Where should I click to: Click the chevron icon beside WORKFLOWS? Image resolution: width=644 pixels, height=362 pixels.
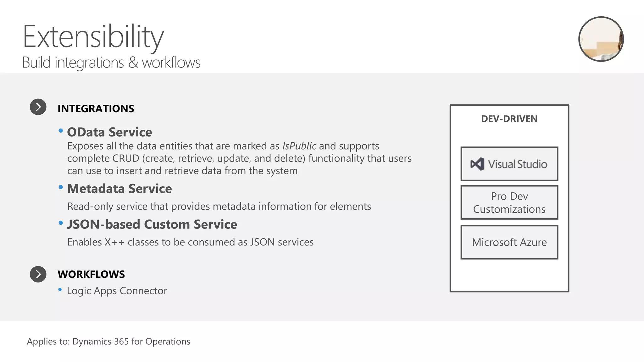38,274
